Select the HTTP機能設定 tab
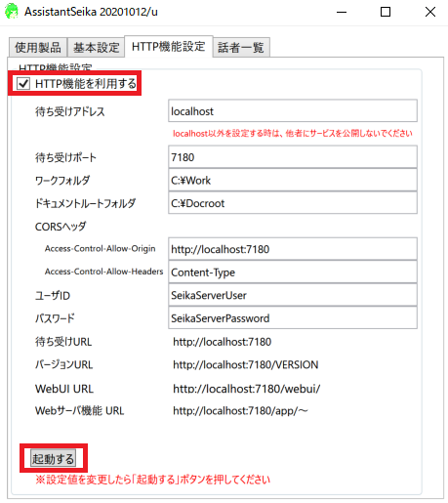This screenshot has width=448, height=503. click(x=169, y=47)
